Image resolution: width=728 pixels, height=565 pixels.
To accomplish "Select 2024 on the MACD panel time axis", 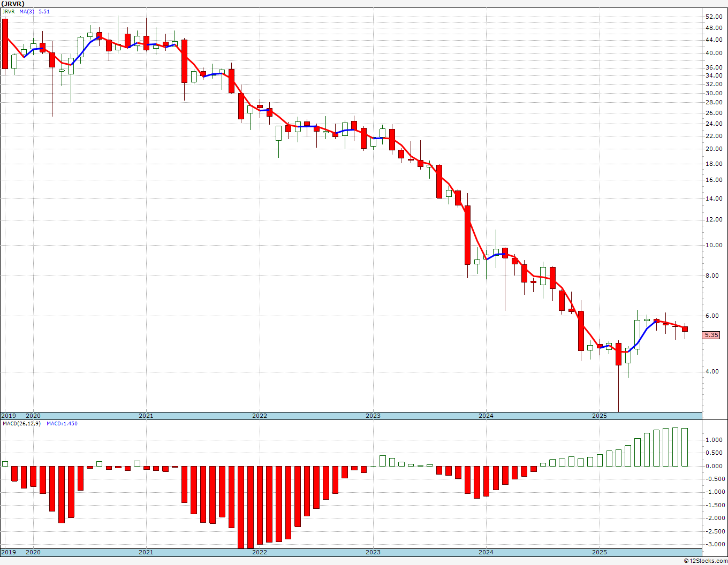I will click(486, 552).
